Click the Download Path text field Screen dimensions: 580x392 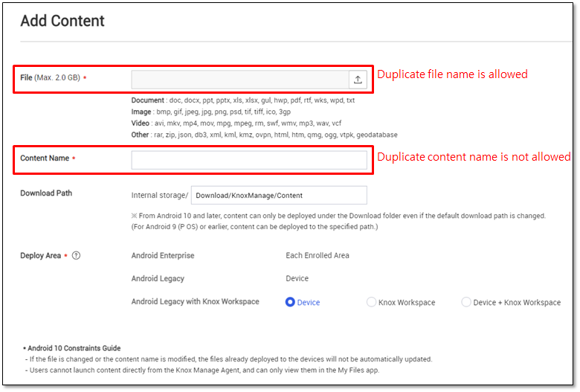tap(279, 195)
